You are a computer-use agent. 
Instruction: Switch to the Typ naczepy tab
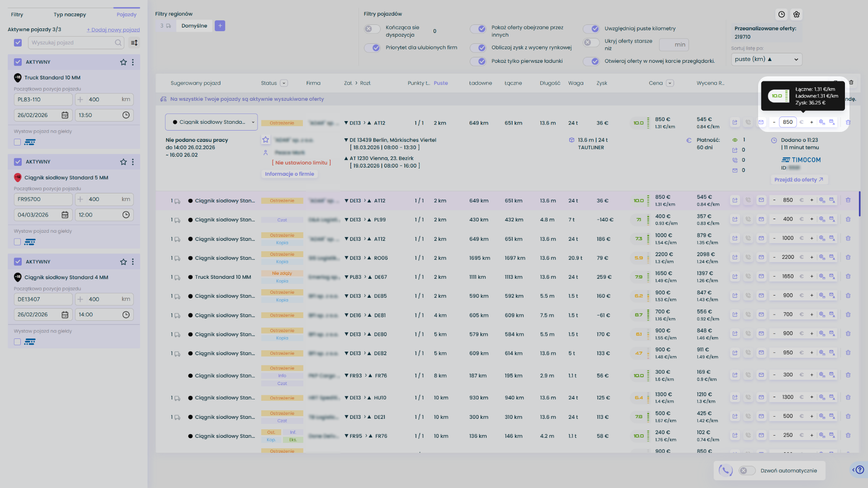point(70,14)
